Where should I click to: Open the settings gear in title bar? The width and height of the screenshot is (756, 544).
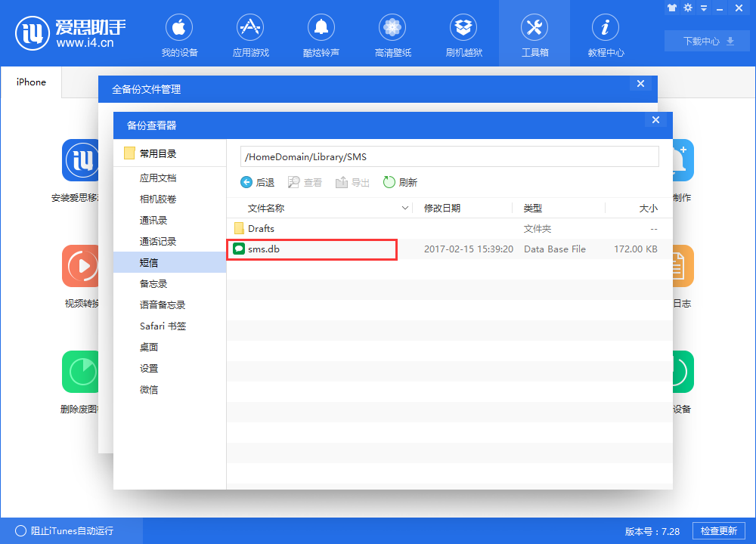[x=688, y=8]
